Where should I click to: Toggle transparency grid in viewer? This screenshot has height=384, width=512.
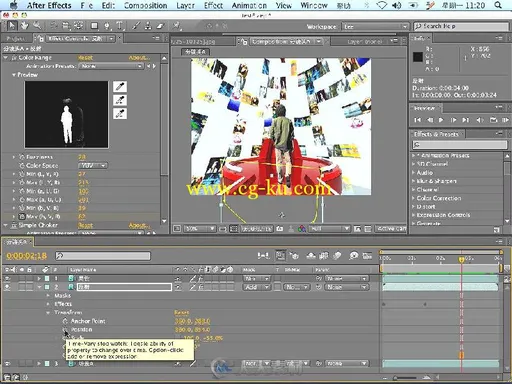click(368, 229)
